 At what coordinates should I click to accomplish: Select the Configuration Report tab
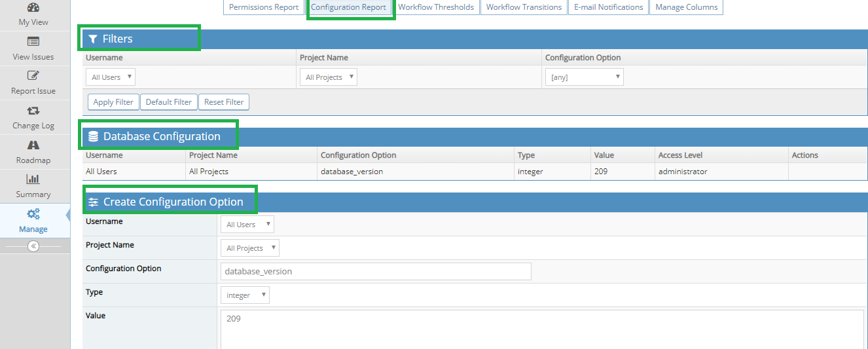(349, 7)
